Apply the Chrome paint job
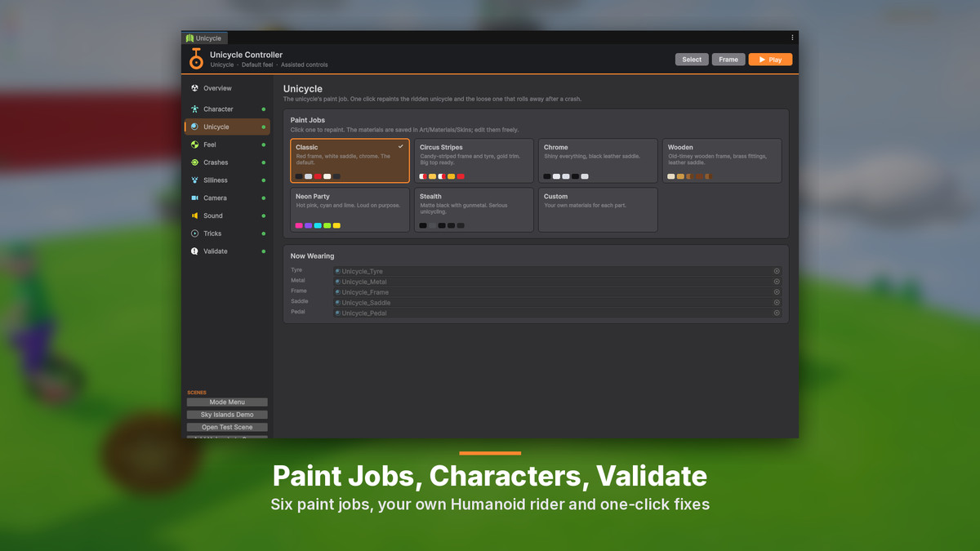This screenshot has width=980, height=551. point(598,161)
